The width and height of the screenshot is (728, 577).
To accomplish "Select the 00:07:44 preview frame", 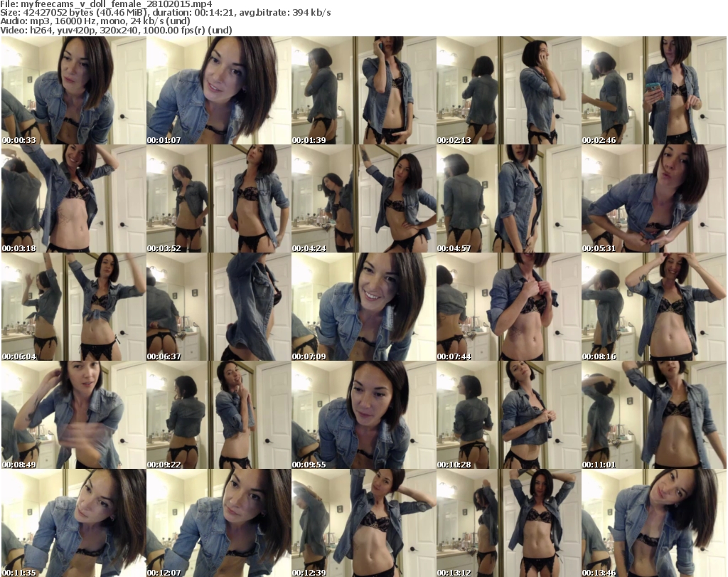I will pyautogui.click(x=508, y=307).
